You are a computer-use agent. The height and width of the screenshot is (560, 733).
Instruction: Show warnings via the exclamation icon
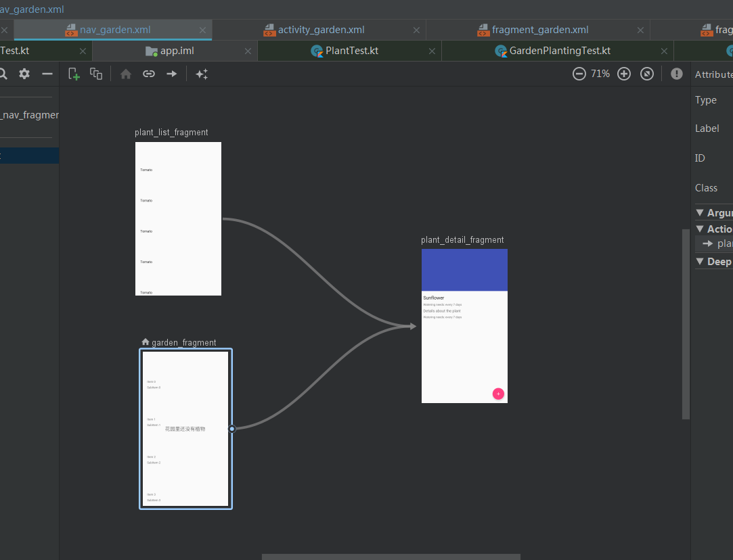tap(676, 74)
